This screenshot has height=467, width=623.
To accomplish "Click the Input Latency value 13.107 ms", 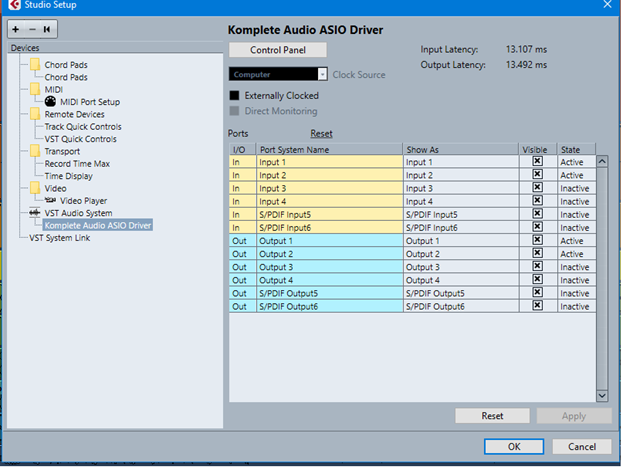I will [526, 49].
